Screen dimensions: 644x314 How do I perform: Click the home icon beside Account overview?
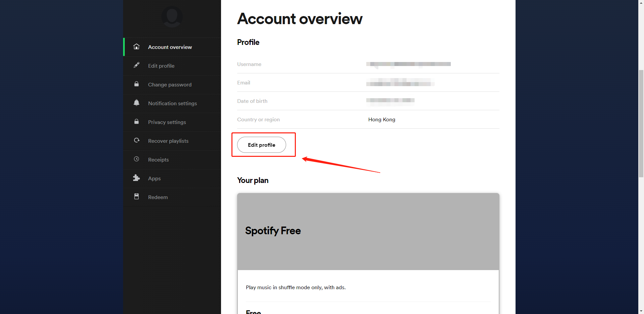(137, 47)
